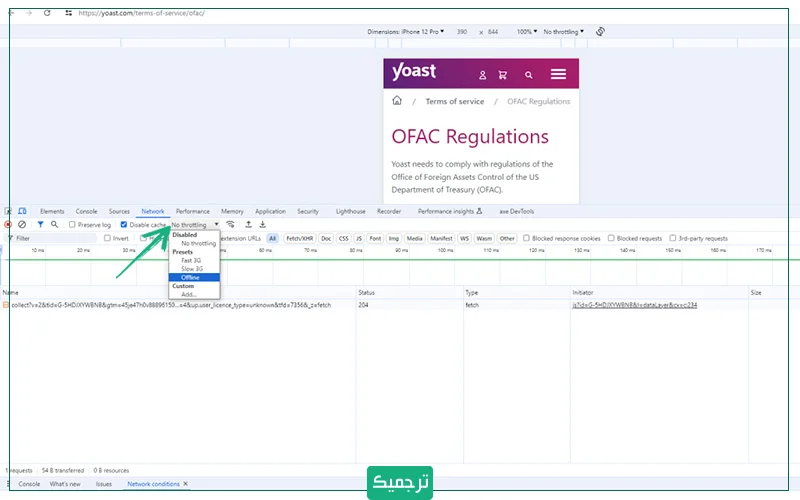Screen dimensions: 800x500
Task: Open the device toolbar No throttling dropdown
Action: click(563, 32)
